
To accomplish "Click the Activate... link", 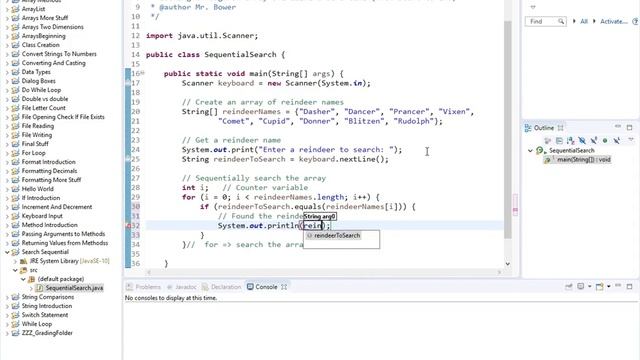I will coord(613,21).
